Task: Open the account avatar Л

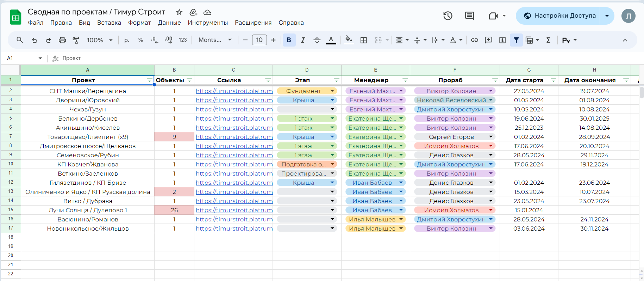Action: 628,16
